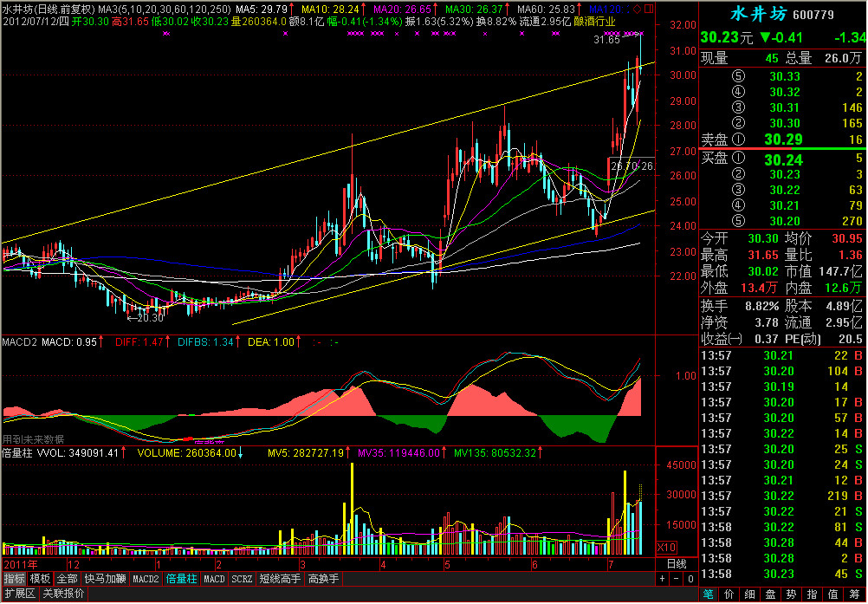This screenshot has width=868, height=604.
Task: Click the red diamond icon beside MA120
Action: point(638,9)
